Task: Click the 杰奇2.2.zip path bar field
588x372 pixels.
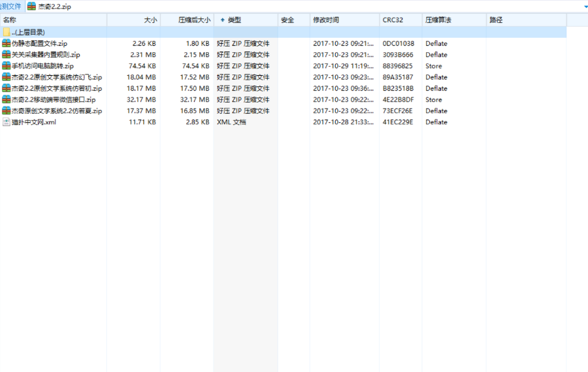Action: (x=307, y=7)
